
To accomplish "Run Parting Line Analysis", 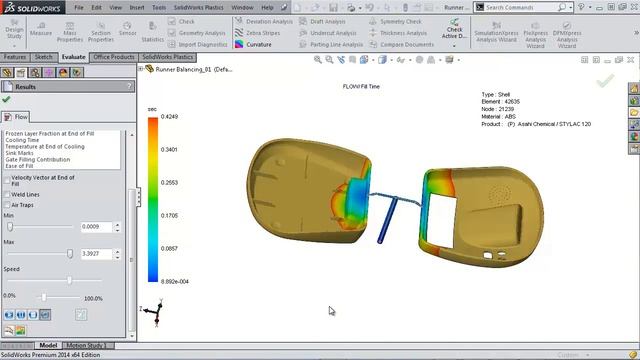I will [x=331, y=44].
